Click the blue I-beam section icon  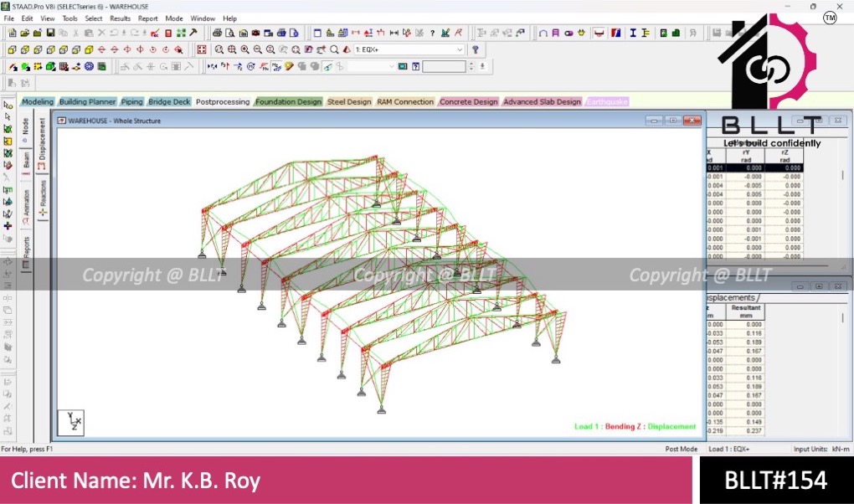633,33
